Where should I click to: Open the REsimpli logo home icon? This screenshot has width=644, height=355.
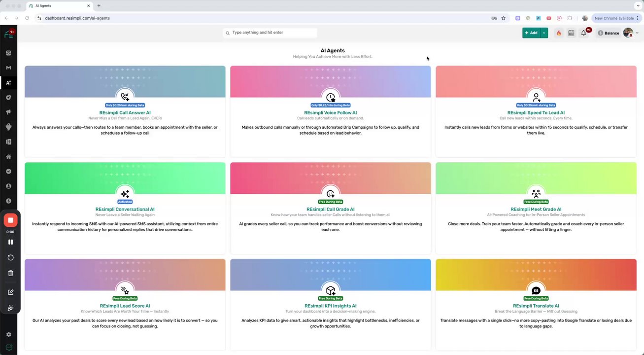(x=8, y=34)
